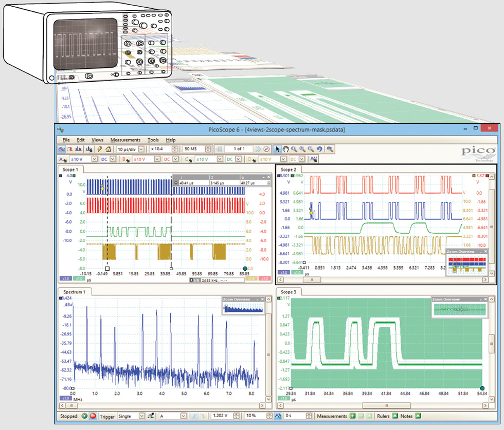The width and height of the screenshot is (504, 430).
Task: Close the Scope 2 Zoom Overview panel
Action: [x=485, y=251]
